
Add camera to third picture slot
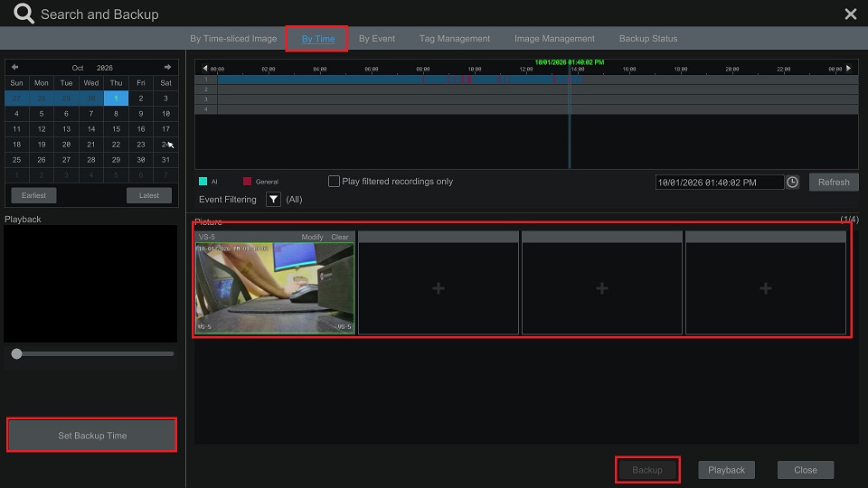[602, 288]
